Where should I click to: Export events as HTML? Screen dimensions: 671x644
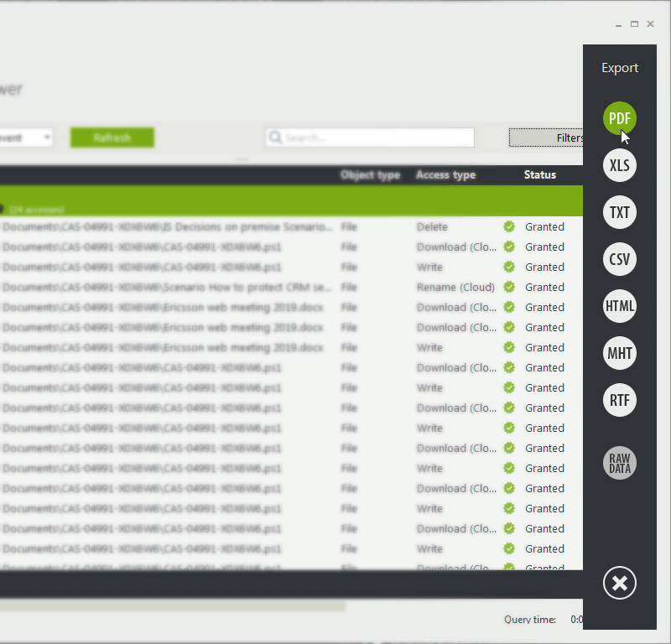[x=619, y=306]
